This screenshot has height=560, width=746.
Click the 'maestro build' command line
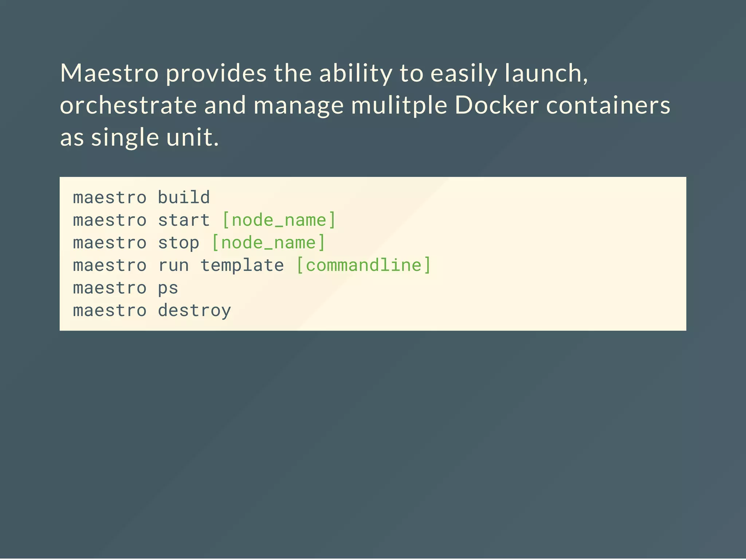coord(141,197)
